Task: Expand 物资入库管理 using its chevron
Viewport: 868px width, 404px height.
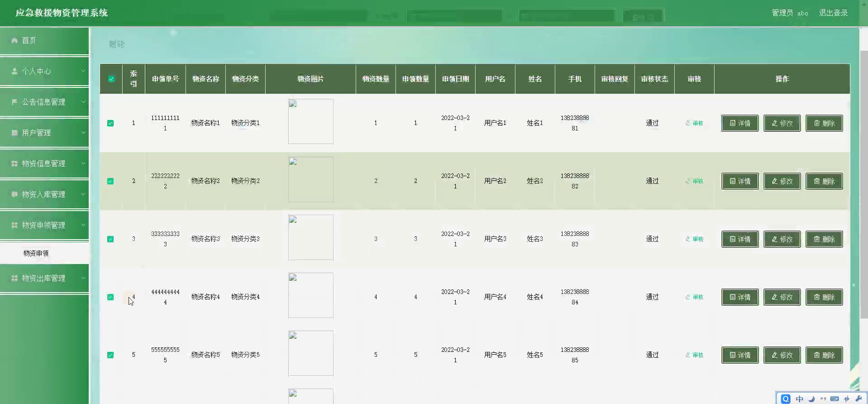Action: click(x=83, y=194)
